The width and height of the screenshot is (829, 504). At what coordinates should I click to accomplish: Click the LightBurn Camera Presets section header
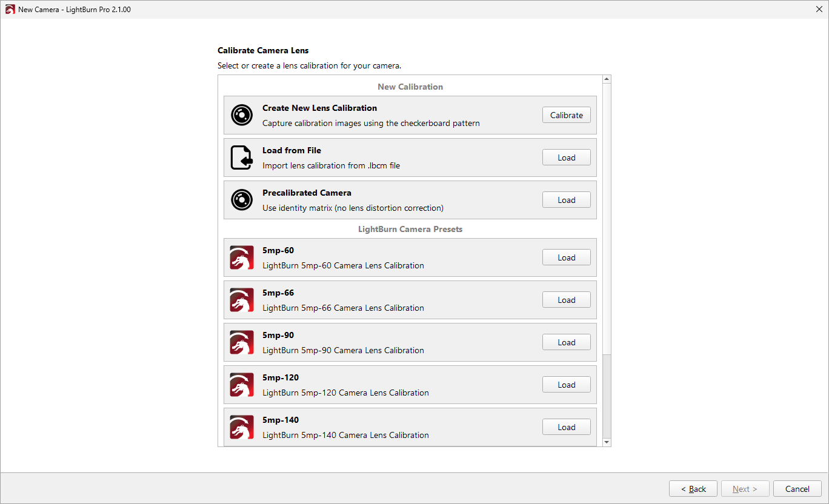click(410, 229)
